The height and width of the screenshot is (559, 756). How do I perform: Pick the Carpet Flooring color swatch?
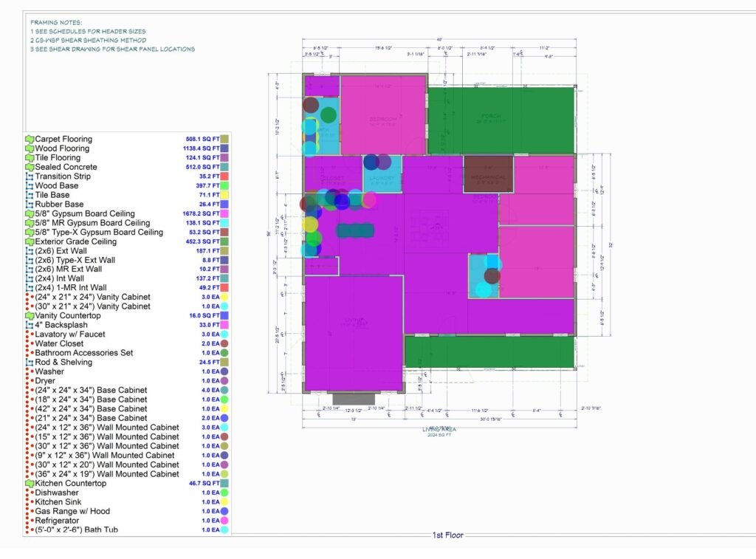pos(224,139)
